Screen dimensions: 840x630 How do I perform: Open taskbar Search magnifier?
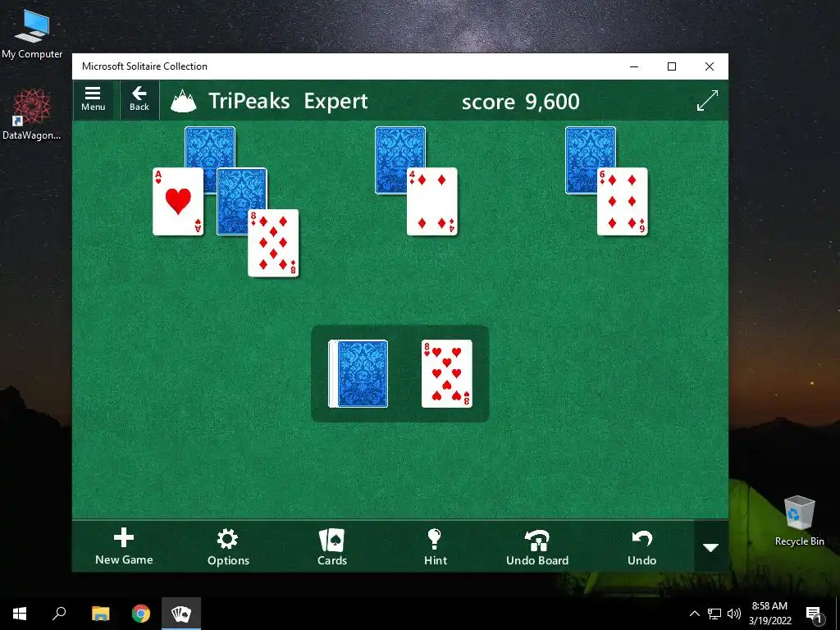coord(59,614)
